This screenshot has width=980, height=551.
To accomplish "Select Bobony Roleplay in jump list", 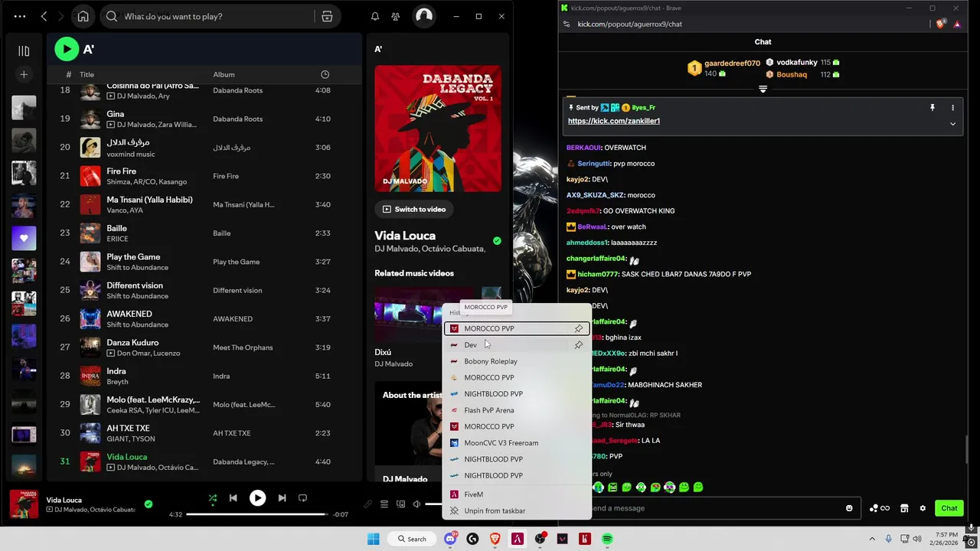I will click(517, 361).
